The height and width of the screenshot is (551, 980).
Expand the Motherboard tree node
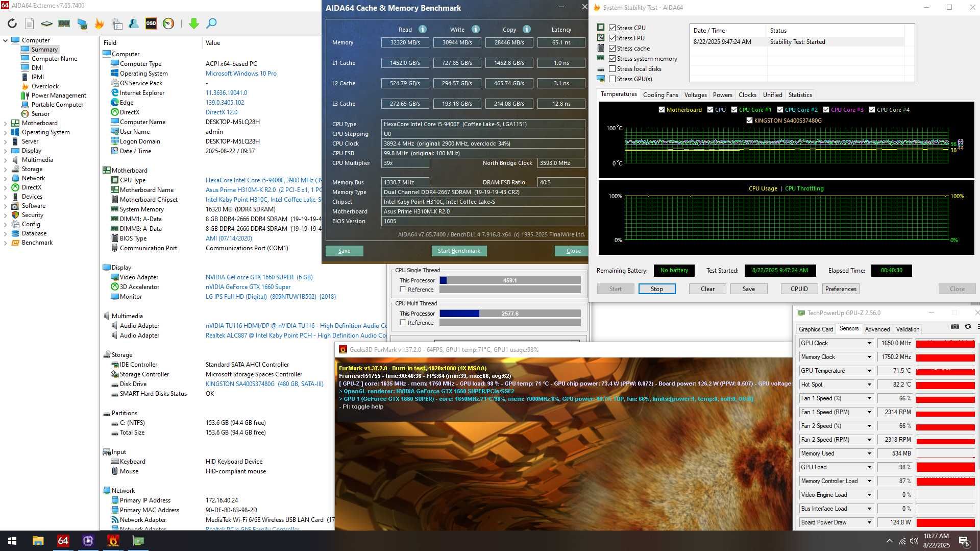[6, 123]
